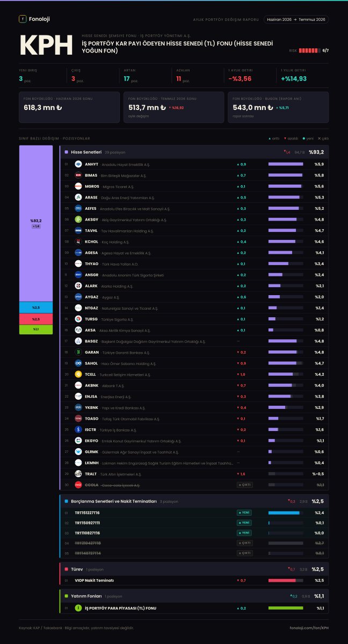Open the fonoloji.com/fon/KPH link
348x644 pixels.
(309, 627)
